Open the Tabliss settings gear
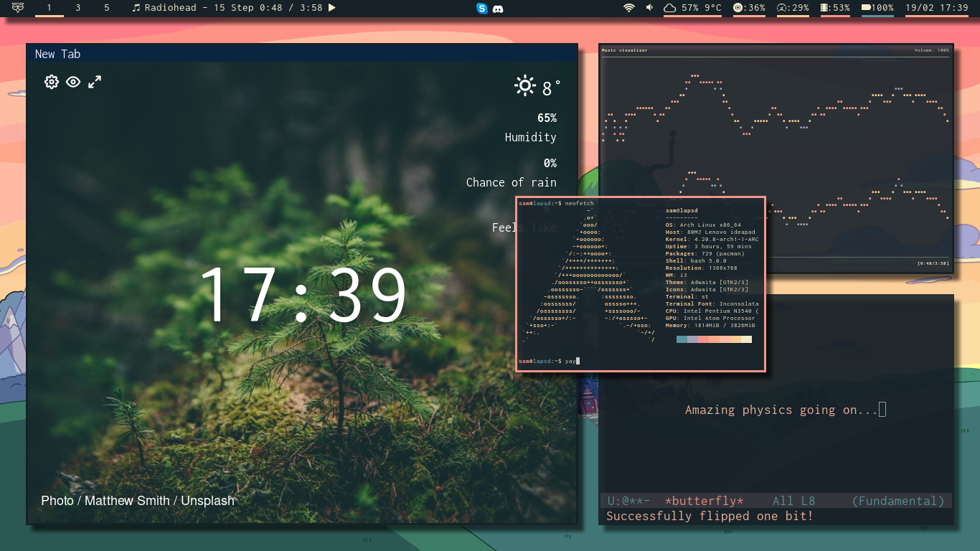 (x=51, y=82)
